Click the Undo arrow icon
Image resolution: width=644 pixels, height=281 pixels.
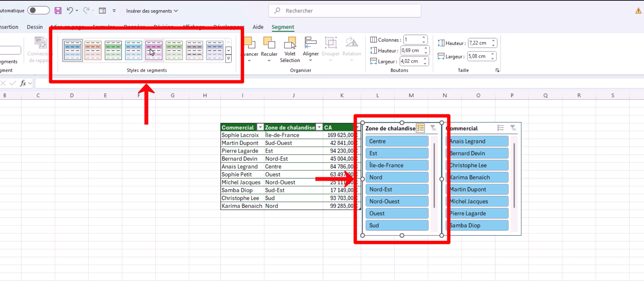pyautogui.click(x=70, y=10)
